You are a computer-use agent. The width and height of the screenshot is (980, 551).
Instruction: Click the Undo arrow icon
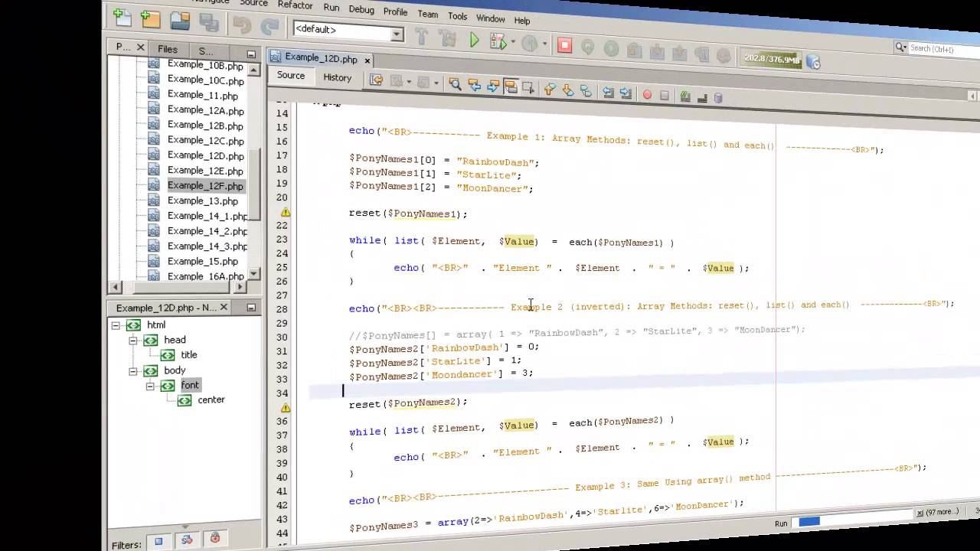242,25
